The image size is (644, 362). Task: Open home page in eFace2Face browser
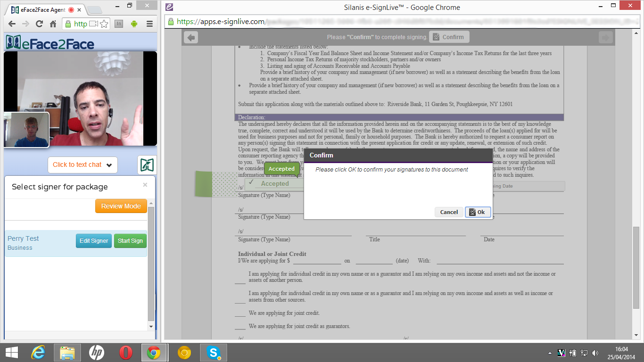point(53,24)
